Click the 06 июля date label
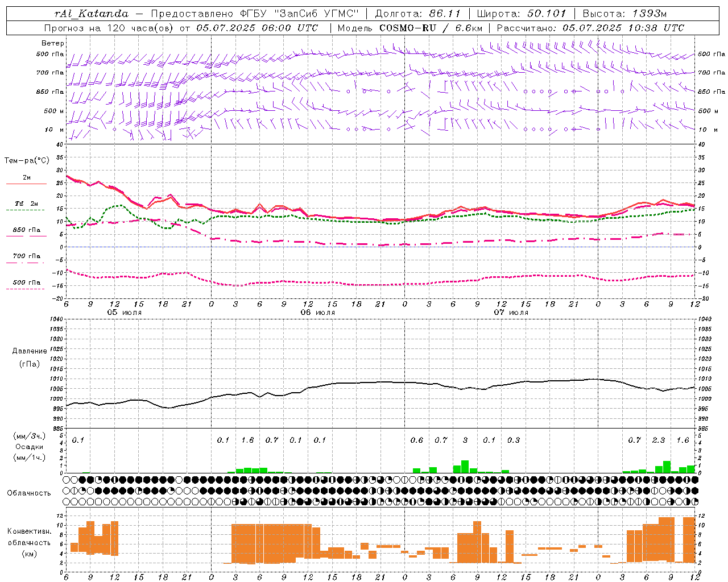Screen dimensions: 728x582 [318, 313]
